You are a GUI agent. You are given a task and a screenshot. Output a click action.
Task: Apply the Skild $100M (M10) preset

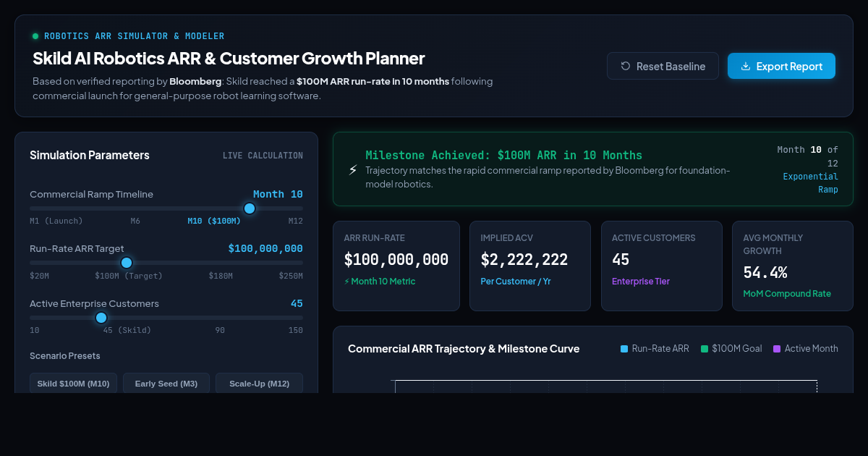[73, 383]
